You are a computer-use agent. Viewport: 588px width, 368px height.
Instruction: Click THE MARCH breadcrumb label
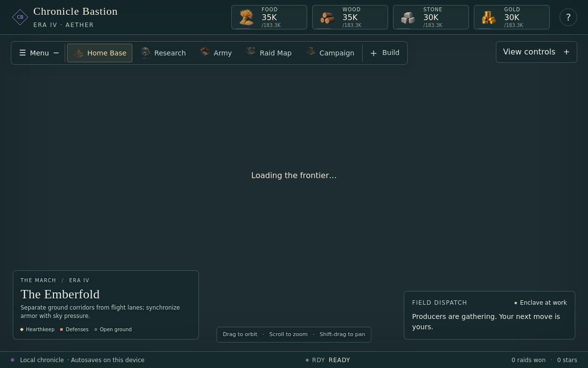(38, 281)
